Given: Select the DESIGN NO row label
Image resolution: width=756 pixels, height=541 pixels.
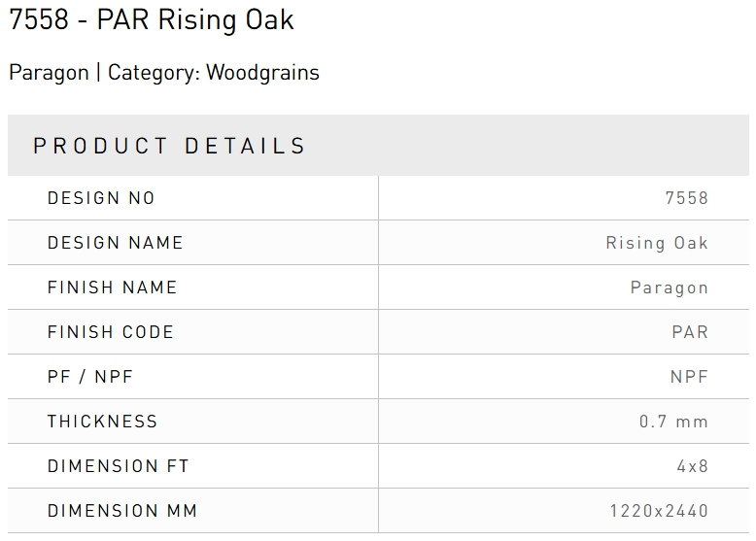Looking at the screenshot, I should (101, 198).
